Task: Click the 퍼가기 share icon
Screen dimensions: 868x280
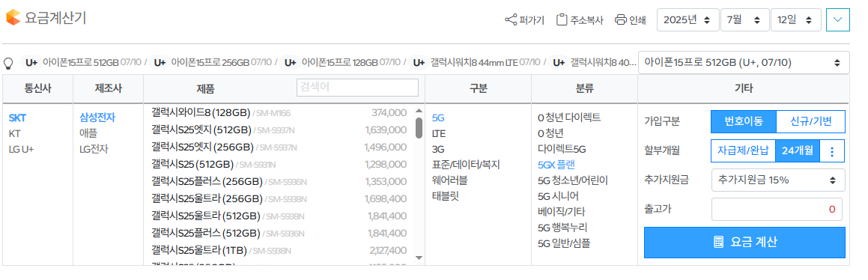Action: click(511, 20)
